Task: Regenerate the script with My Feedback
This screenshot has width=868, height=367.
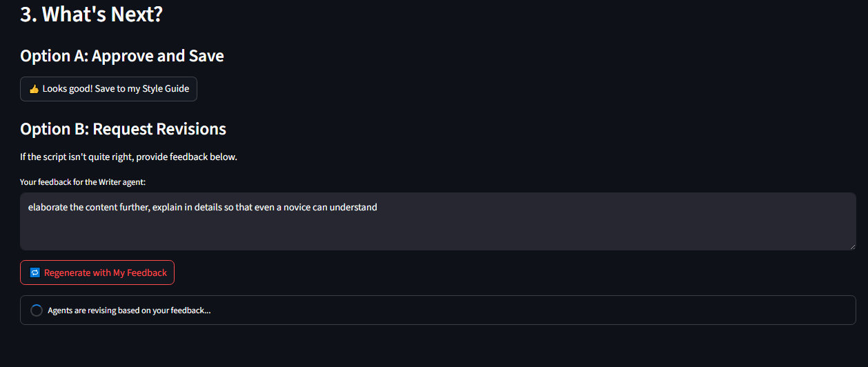Action: click(97, 272)
